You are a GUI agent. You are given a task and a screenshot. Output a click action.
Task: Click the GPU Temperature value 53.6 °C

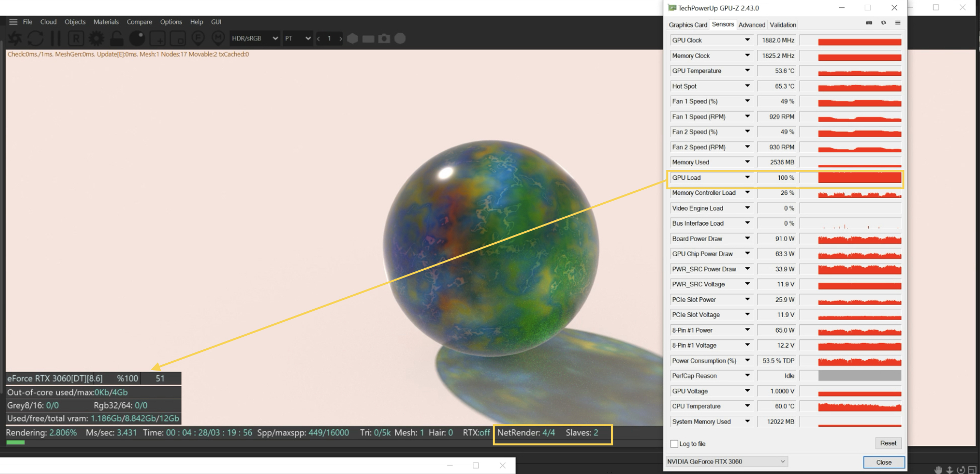776,71
